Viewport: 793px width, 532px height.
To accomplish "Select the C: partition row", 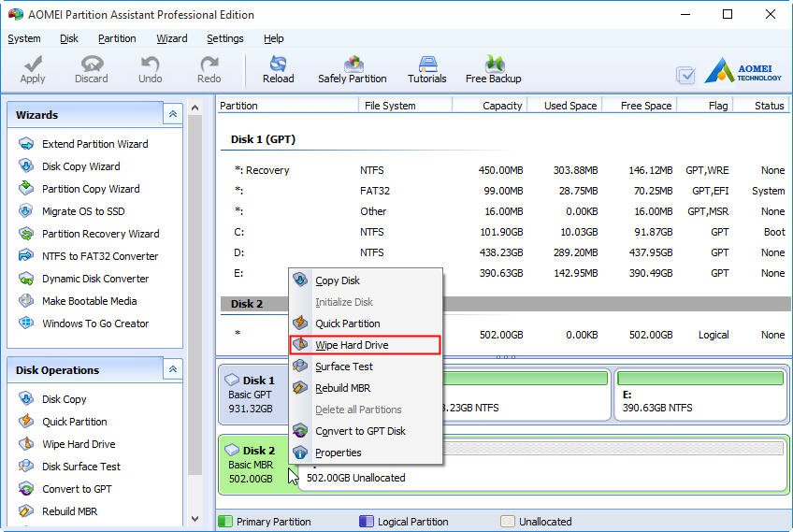I will [504, 232].
